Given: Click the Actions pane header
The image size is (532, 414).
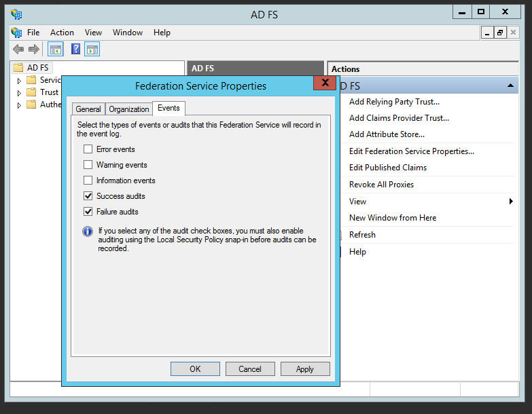Looking at the screenshot, I should click(x=423, y=69).
